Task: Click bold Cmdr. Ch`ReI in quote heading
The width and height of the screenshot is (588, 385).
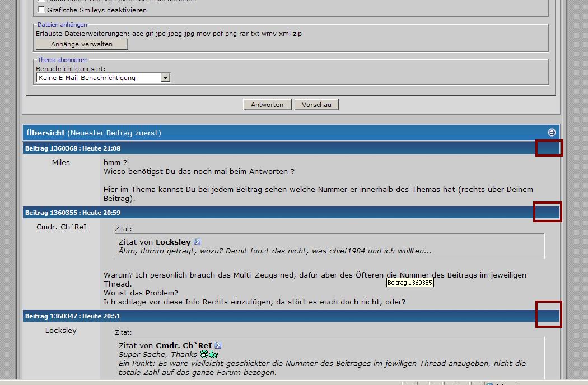Action: 184,346
